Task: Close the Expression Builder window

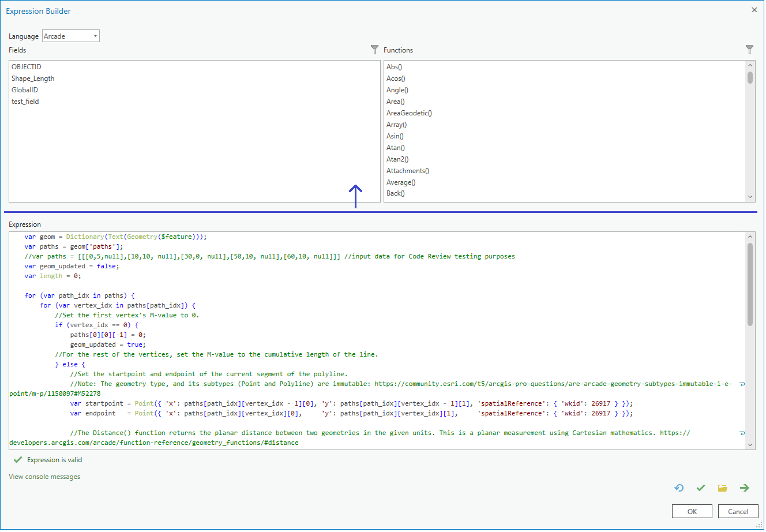Action: click(754, 10)
